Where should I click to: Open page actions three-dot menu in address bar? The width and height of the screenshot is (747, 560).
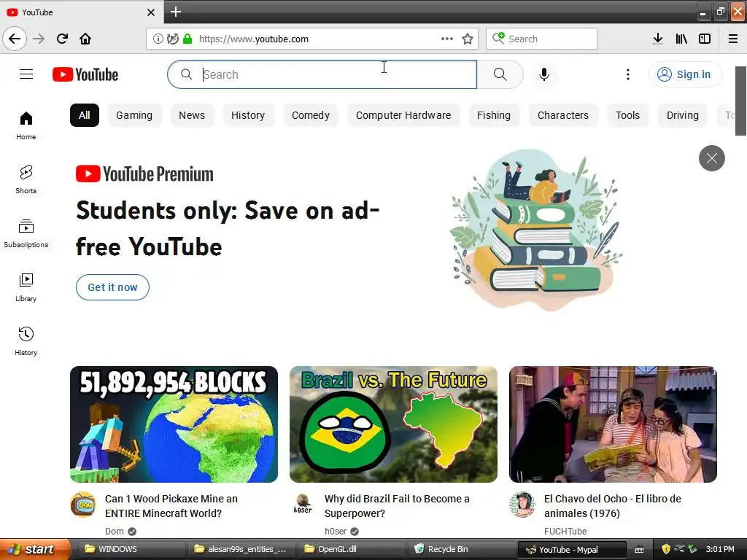click(x=447, y=39)
